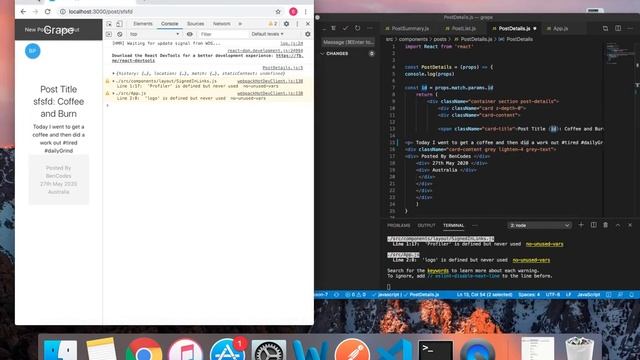The width and height of the screenshot is (640, 360).
Task: Create a new terminal with plus icon
Action: pyautogui.click(x=581, y=225)
